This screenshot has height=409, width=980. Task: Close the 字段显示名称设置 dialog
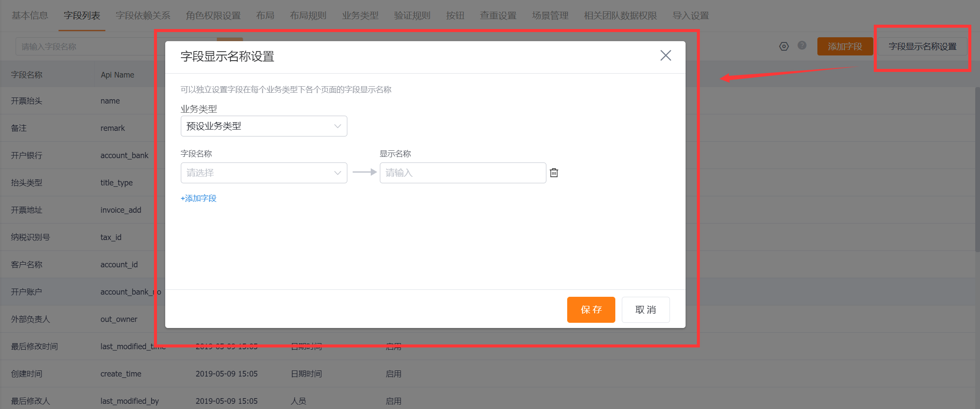[666, 55]
